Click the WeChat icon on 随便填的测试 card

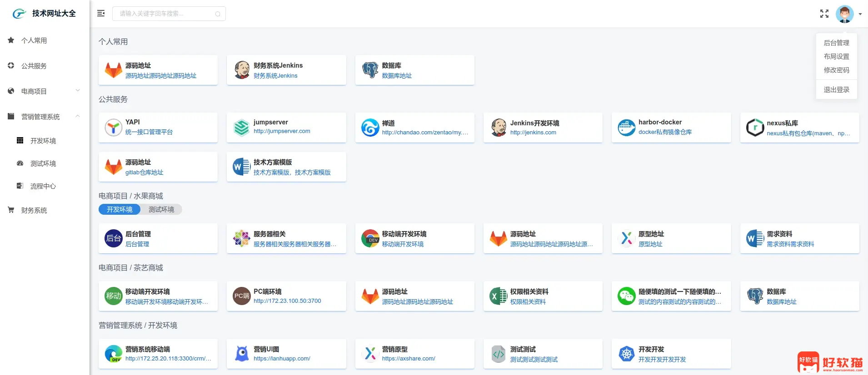click(627, 296)
